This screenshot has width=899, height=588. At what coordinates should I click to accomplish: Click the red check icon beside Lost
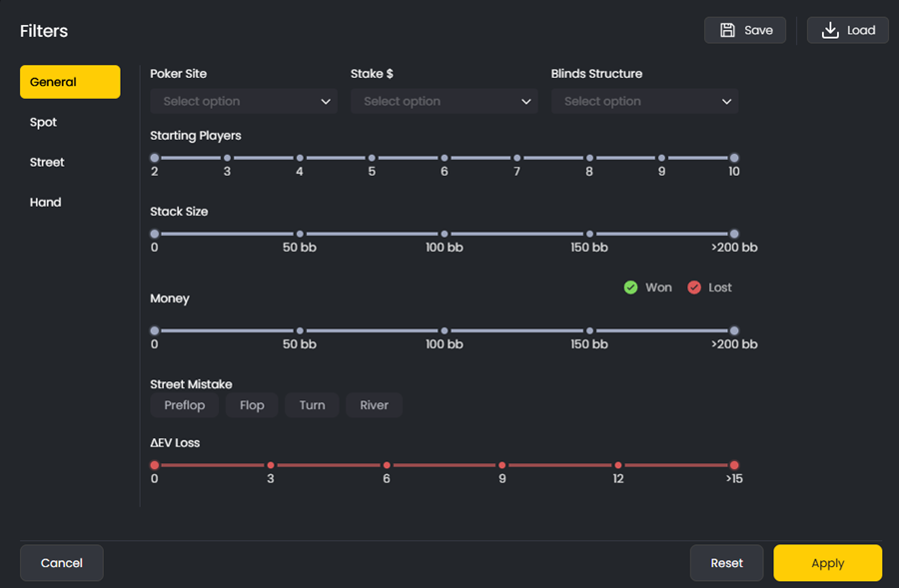pos(694,287)
